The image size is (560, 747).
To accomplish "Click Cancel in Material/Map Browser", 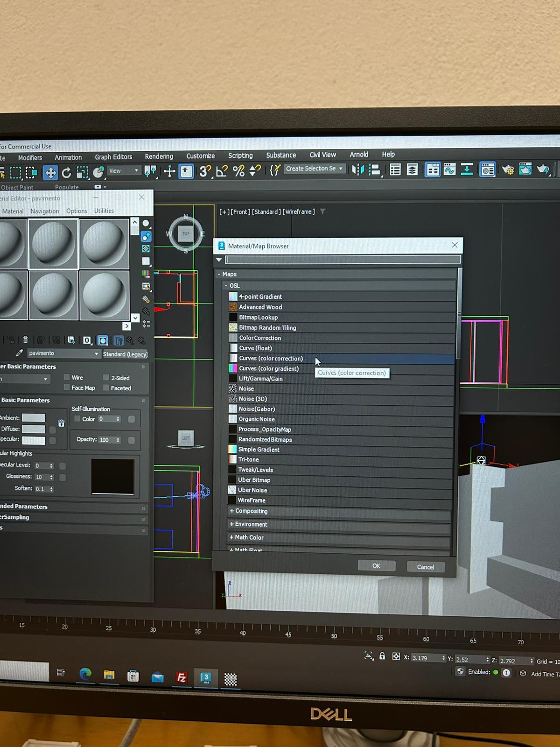I will [426, 567].
